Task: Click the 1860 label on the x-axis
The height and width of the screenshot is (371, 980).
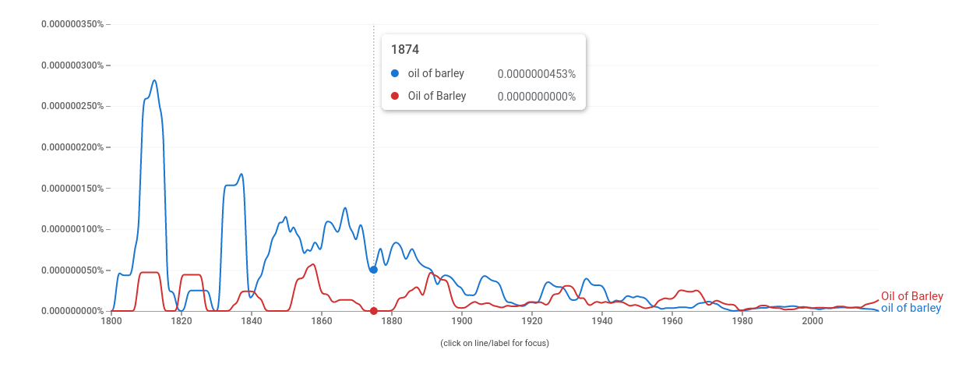Action: click(322, 321)
